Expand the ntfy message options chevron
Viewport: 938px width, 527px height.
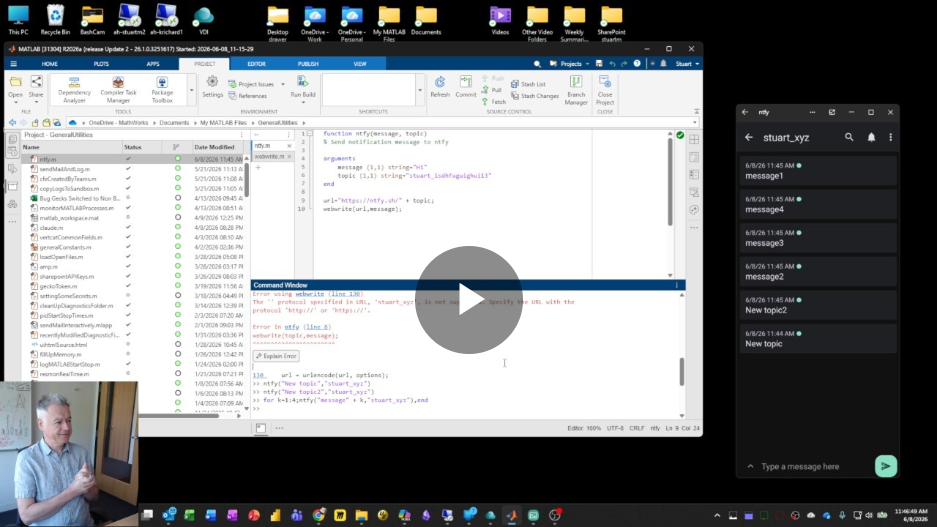pyautogui.click(x=750, y=466)
